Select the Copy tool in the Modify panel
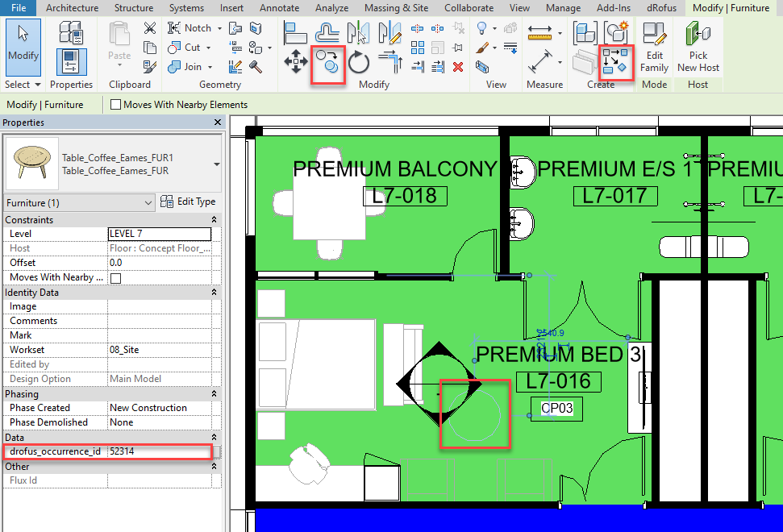The height and width of the screenshot is (532, 783). pos(328,63)
